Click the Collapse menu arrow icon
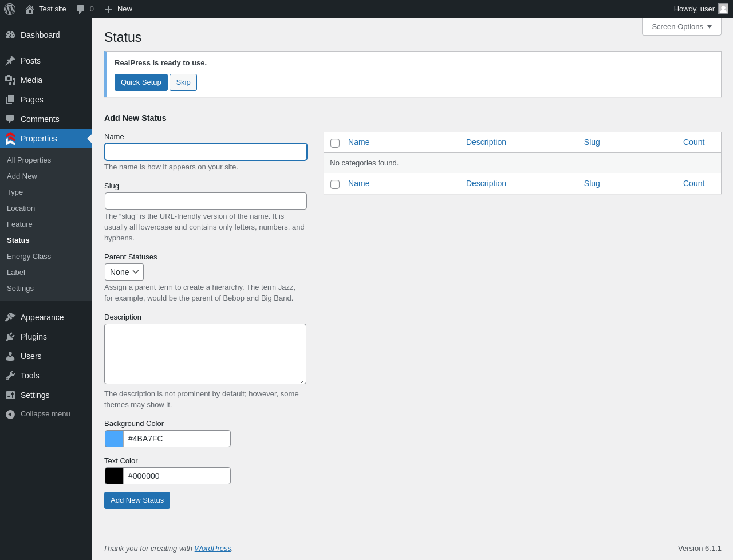The height and width of the screenshot is (560, 733). coord(10,414)
